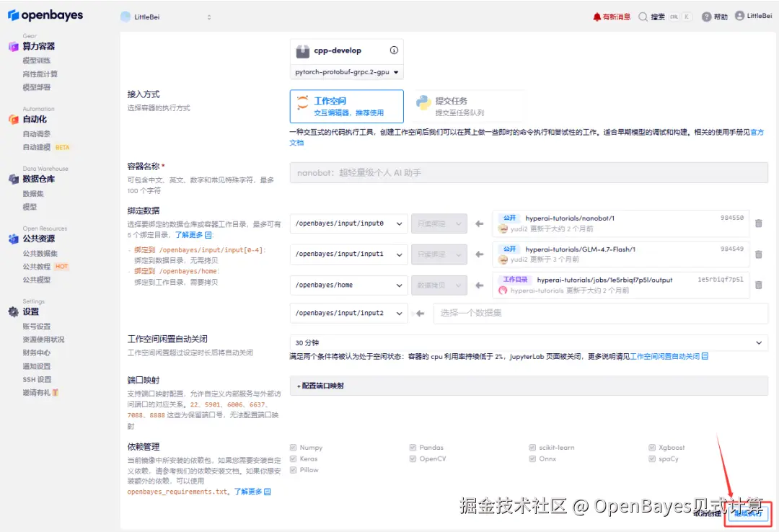Delete the jobs/1e5rbiqf7p5l/output binding with trash icon
The height and width of the screenshot is (532, 779).
759,285
